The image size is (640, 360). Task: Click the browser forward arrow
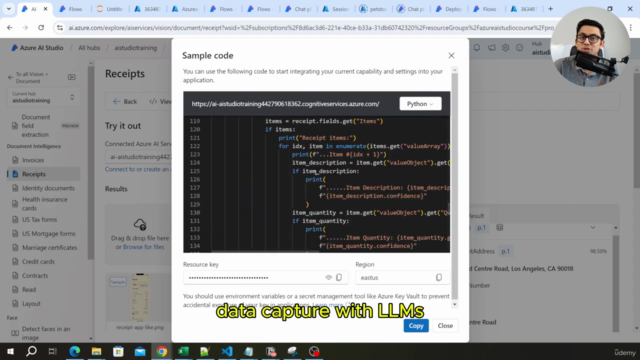25,28
